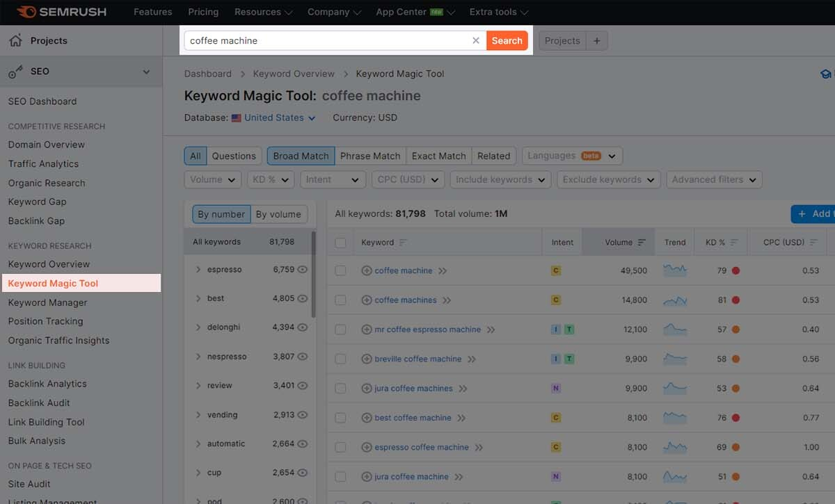Click the sort icon in the Keyword column header
Viewport: 835px width, 504px height.
click(403, 243)
